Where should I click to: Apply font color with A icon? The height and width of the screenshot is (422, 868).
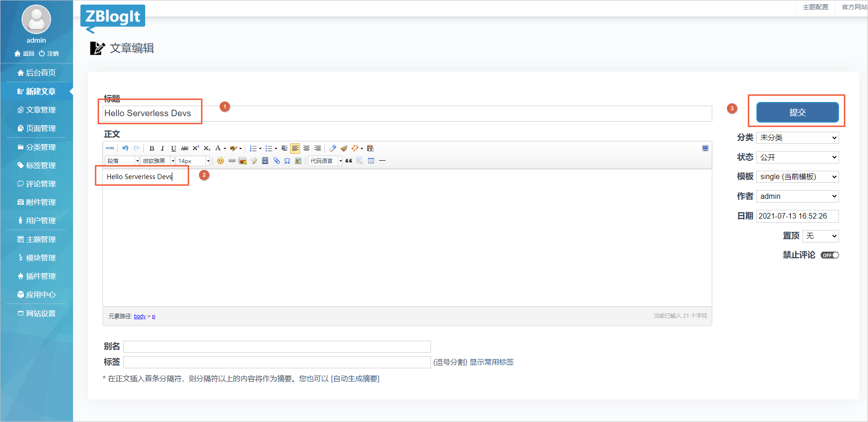[x=218, y=148]
